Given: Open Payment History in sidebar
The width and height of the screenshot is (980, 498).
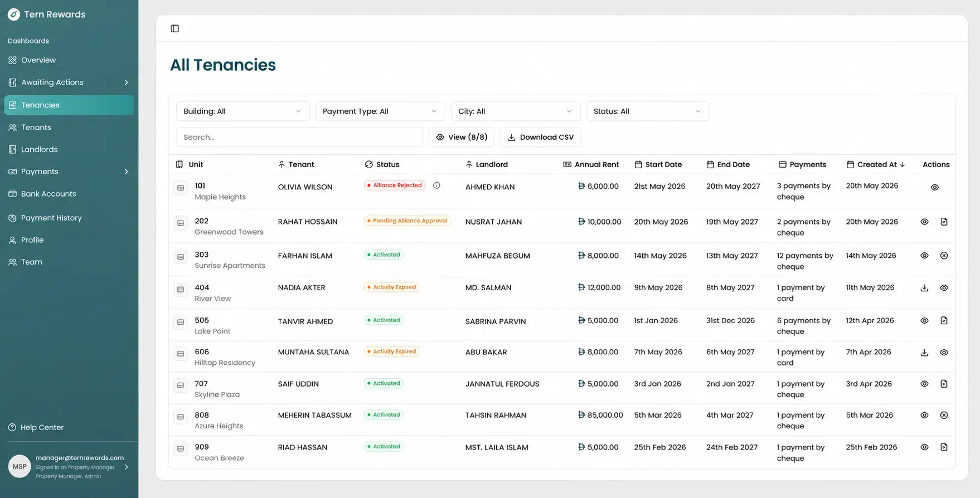Looking at the screenshot, I should coord(69,218).
